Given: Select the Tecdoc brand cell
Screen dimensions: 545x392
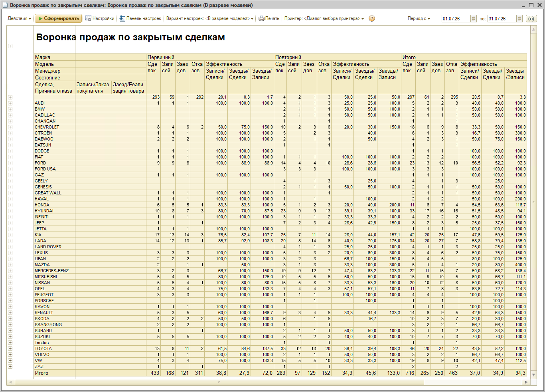Looking at the screenshot, I should (54, 343).
